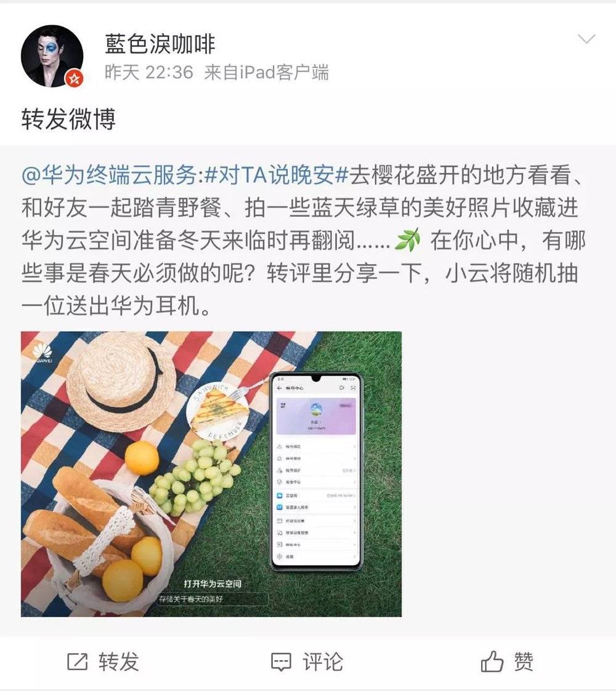The image size is (616, 691).
Task: Tap the comment (评论) bubble icon
Action: pyautogui.click(x=281, y=662)
